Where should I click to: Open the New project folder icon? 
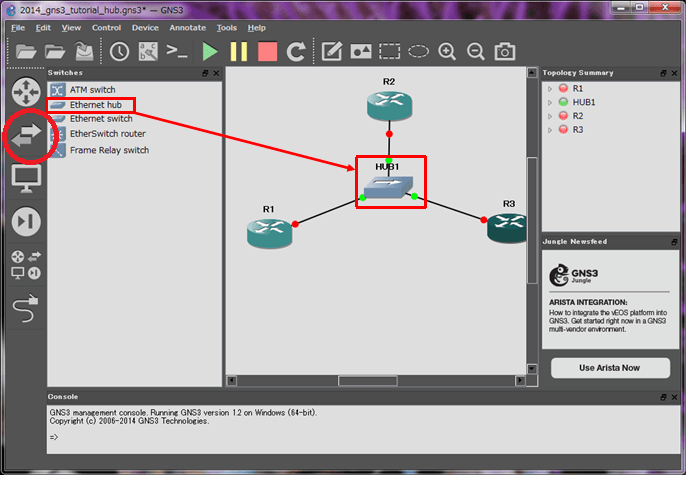26,52
